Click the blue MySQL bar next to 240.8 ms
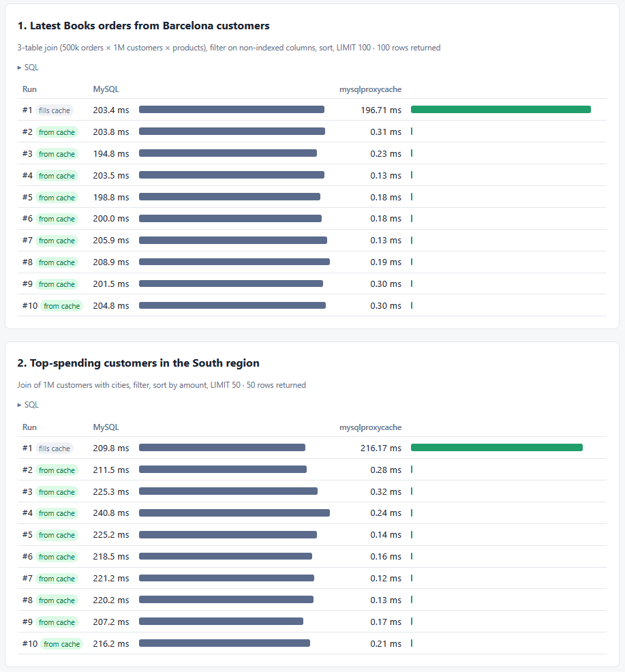The height and width of the screenshot is (672, 625). pyautogui.click(x=234, y=513)
